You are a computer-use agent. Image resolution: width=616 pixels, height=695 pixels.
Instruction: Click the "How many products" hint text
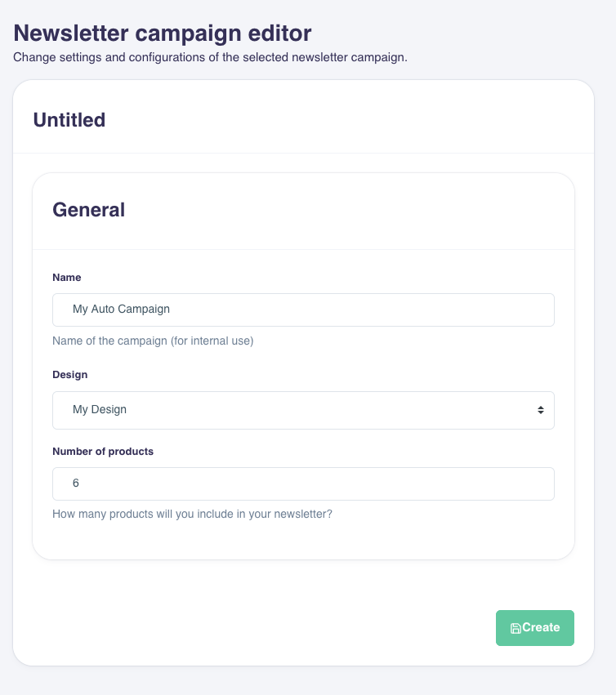coord(192,515)
